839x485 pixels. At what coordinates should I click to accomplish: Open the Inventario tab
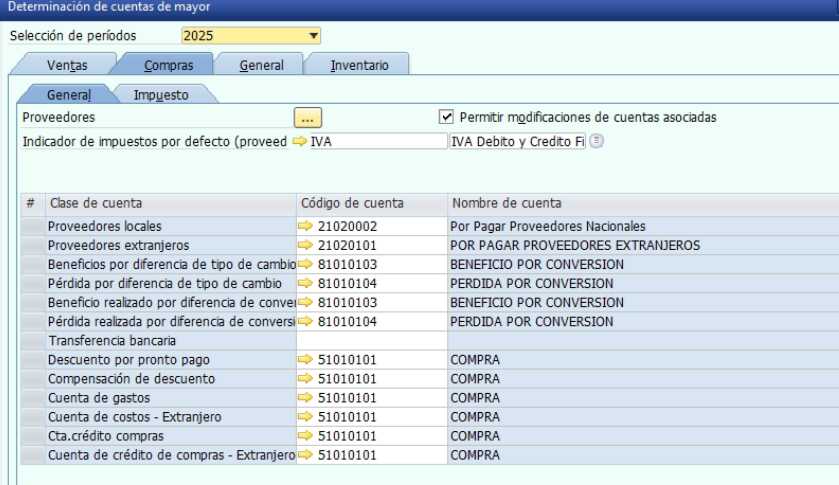pos(357,65)
